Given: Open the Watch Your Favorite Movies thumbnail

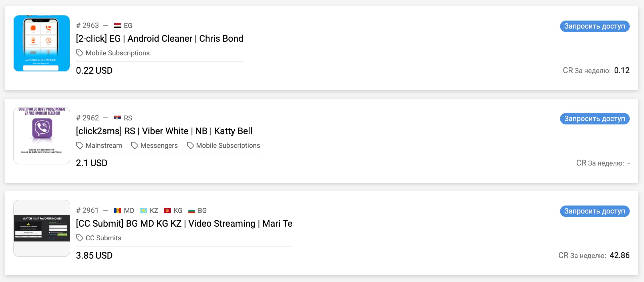Looking at the screenshot, I should [x=42, y=228].
